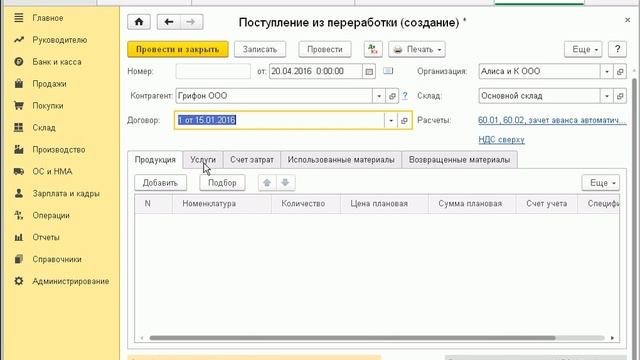640x360 pixels.
Task: Open the Продажи section icon
Action: tap(19, 84)
